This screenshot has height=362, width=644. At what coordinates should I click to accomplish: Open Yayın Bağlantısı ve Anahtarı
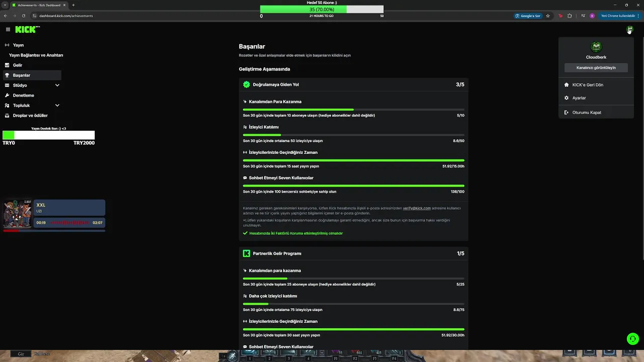(x=36, y=55)
